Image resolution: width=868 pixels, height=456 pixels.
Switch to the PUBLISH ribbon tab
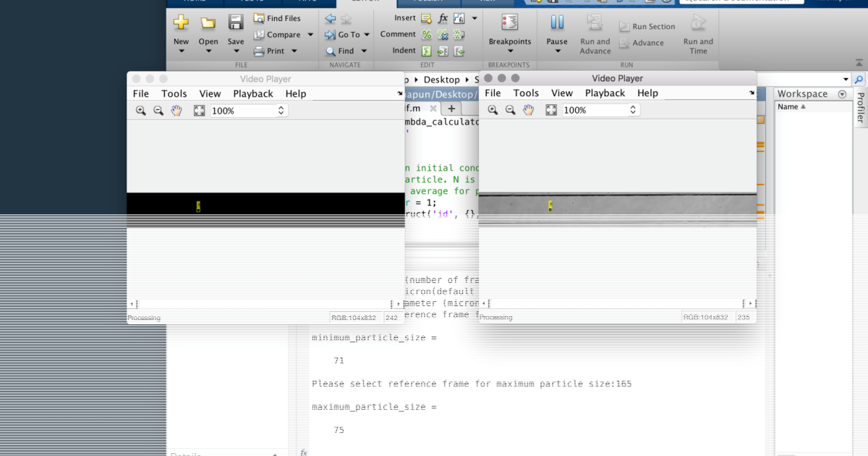427,2
